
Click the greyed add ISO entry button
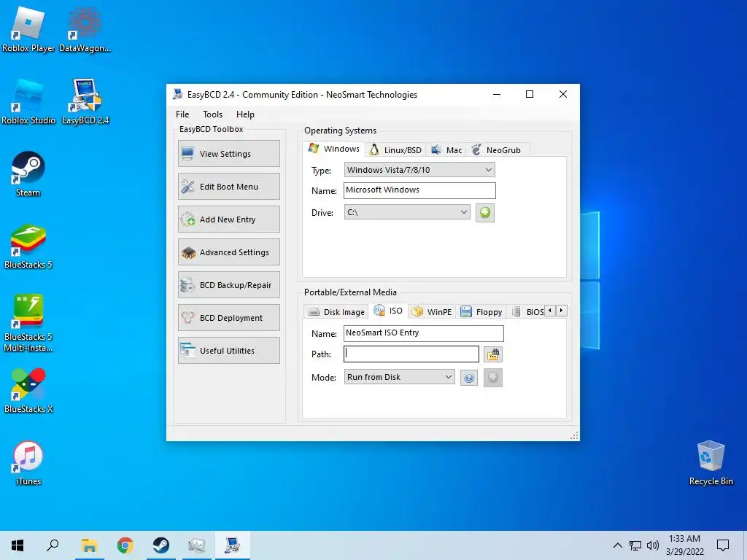pos(493,378)
